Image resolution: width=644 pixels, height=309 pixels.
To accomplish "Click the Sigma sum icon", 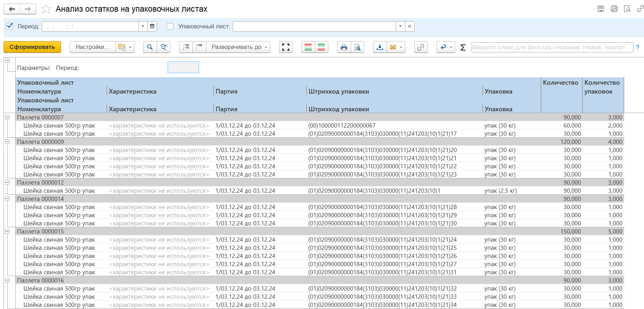I will tap(463, 47).
